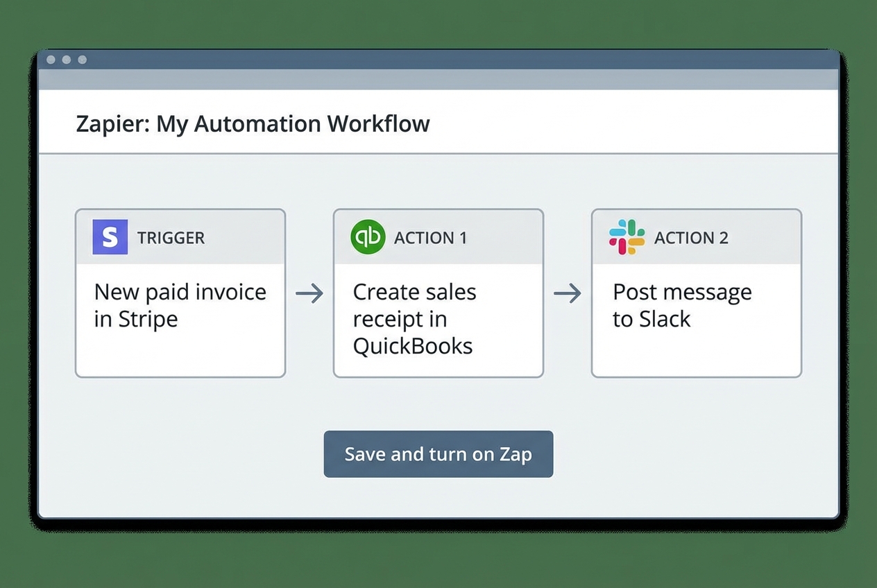Screen dimensions: 877x588
Task: Select the arrow between Trigger and Action 1
Action: pos(309,294)
